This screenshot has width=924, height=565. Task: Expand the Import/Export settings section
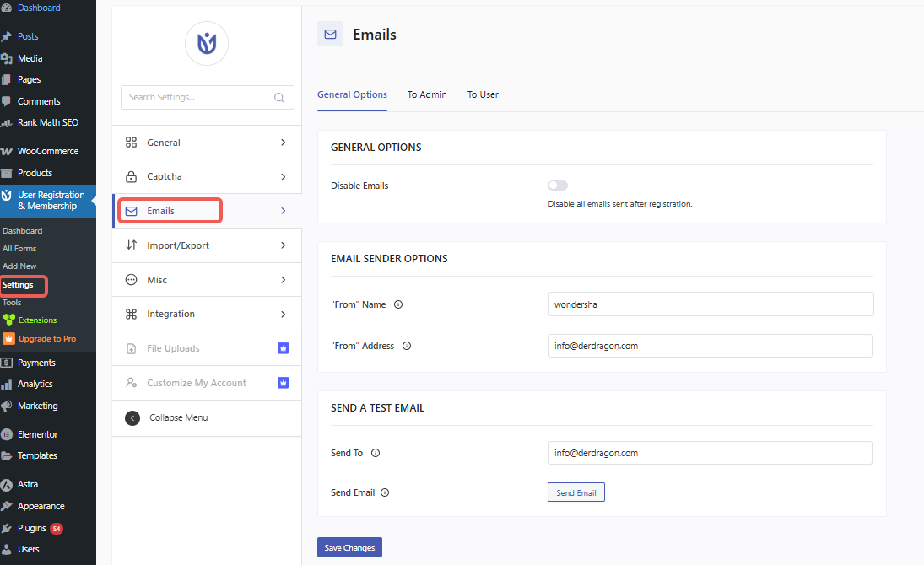(284, 245)
